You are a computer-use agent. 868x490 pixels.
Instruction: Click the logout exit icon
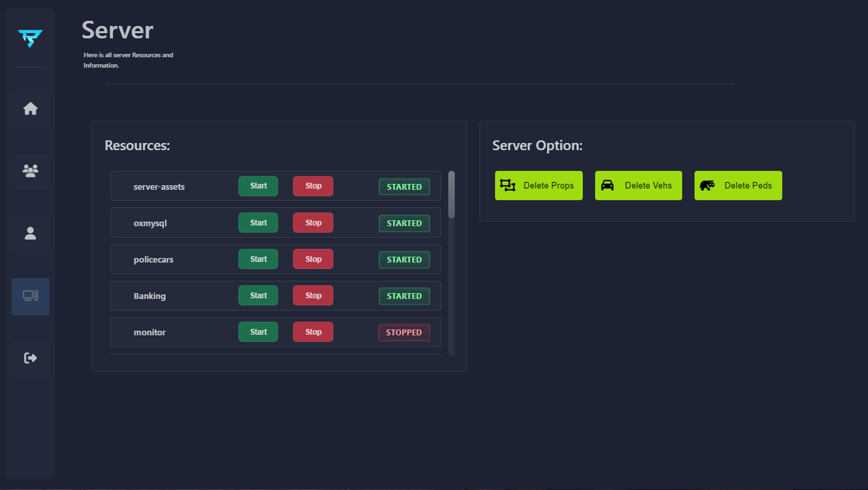click(31, 358)
